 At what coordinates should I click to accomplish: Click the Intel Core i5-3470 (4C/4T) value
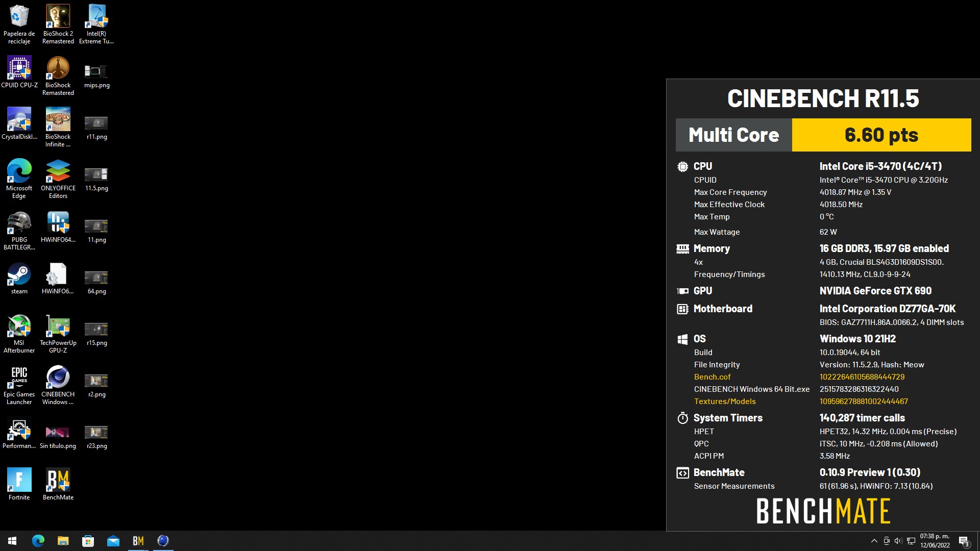(x=881, y=166)
